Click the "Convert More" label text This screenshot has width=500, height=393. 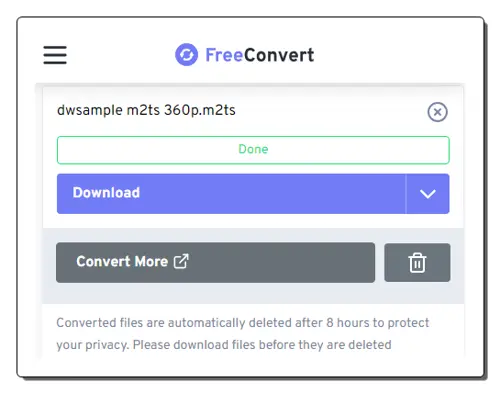[122, 261]
